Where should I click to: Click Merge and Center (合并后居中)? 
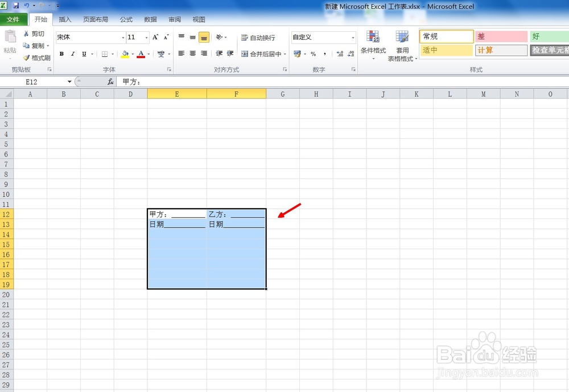click(x=261, y=54)
